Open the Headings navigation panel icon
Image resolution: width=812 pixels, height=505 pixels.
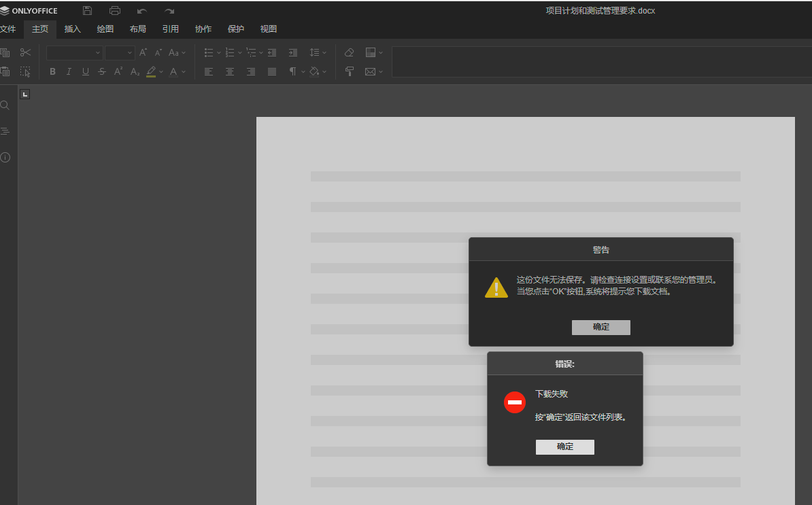[5, 131]
